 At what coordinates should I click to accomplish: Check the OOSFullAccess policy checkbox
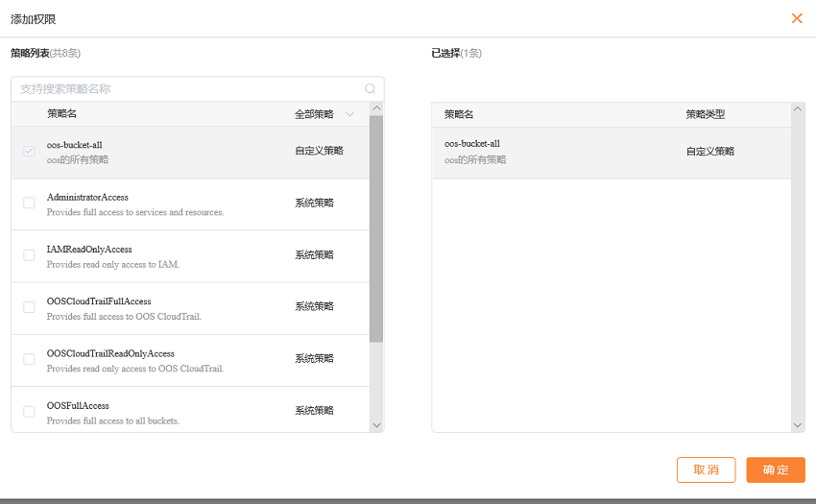coord(29,411)
